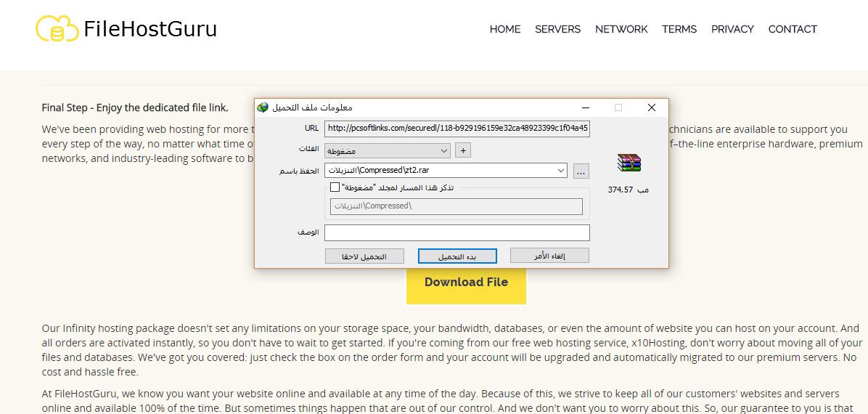The width and height of the screenshot is (868, 414).
Task: Open the HOME menu item
Action: [x=505, y=29]
